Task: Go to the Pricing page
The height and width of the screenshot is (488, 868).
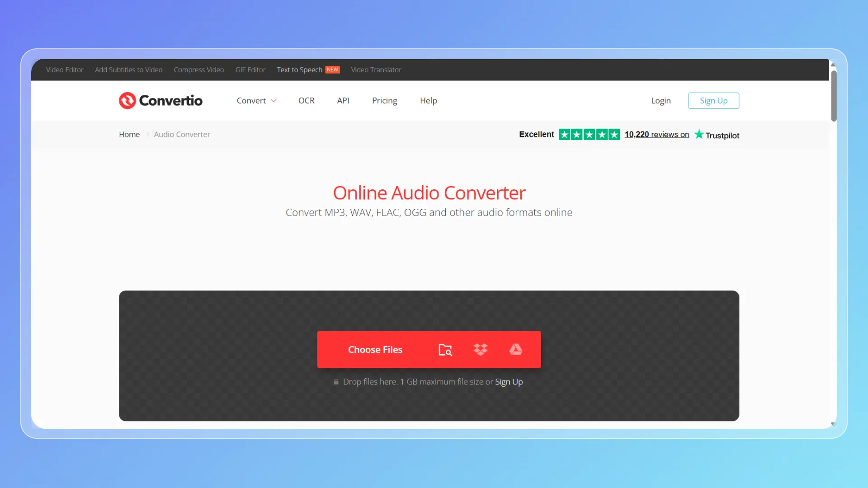Action: (385, 100)
